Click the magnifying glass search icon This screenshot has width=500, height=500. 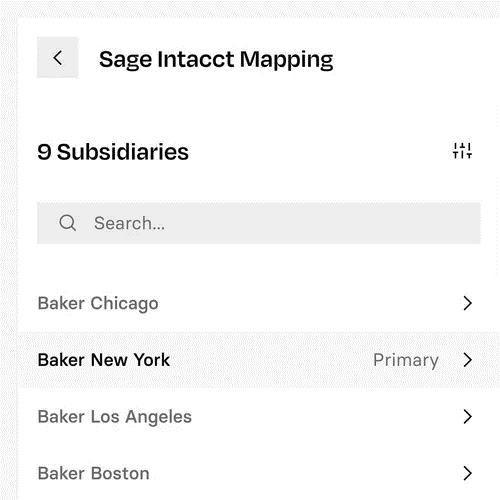point(68,223)
